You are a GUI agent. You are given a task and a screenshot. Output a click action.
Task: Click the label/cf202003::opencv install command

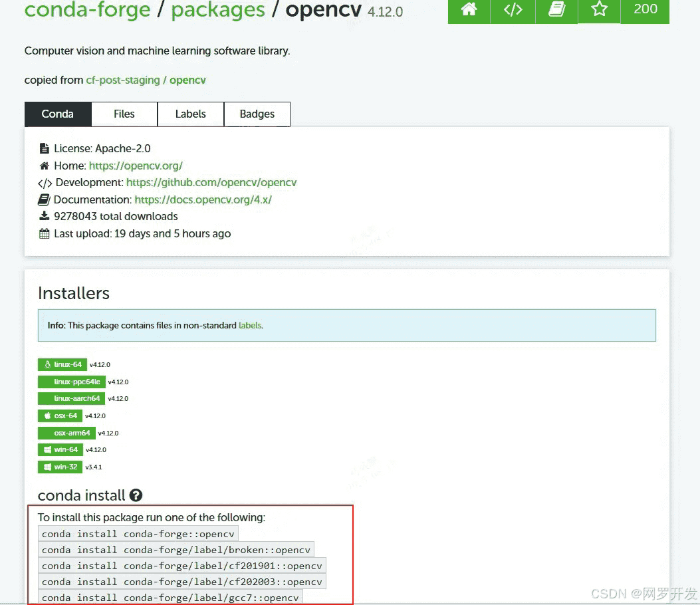(181, 582)
